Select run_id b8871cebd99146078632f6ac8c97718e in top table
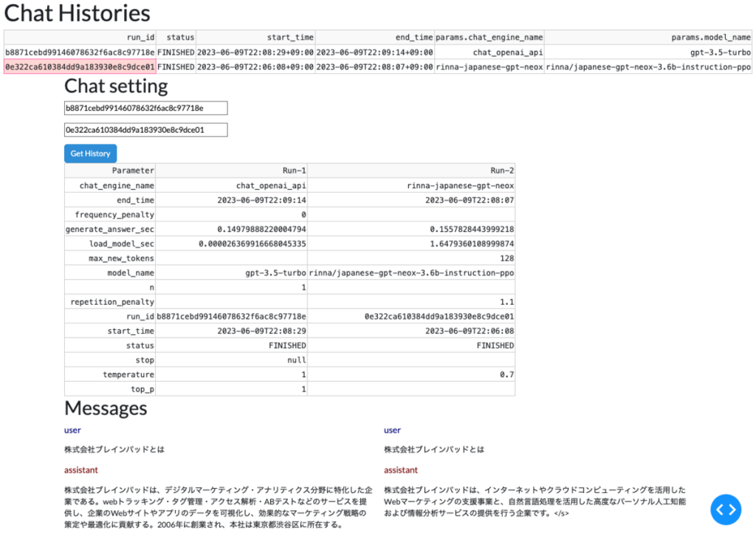 click(x=80, y=52)
